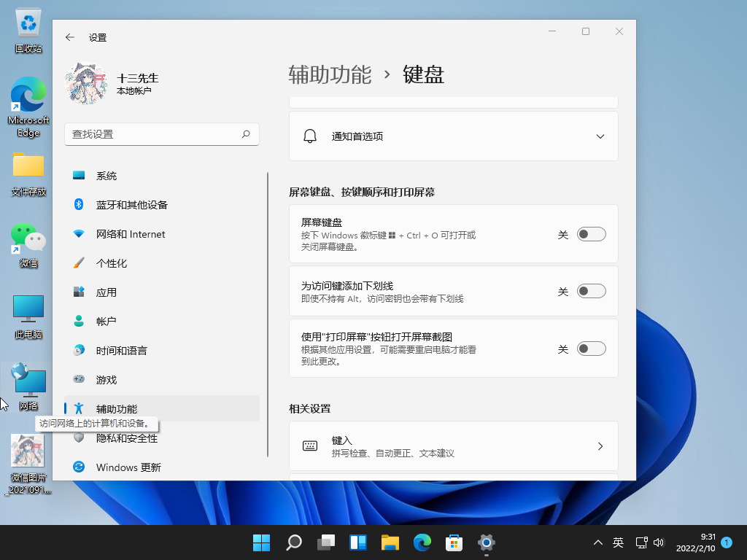The height and width of the screenshot is (560, 747).
Task: Open 网络和 Internet settings
Action: pos(131,233)
